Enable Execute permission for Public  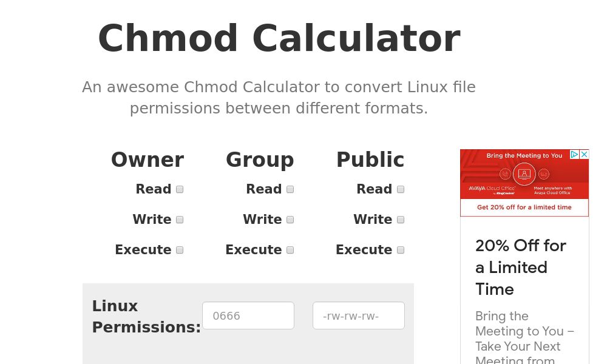point(401,250)
